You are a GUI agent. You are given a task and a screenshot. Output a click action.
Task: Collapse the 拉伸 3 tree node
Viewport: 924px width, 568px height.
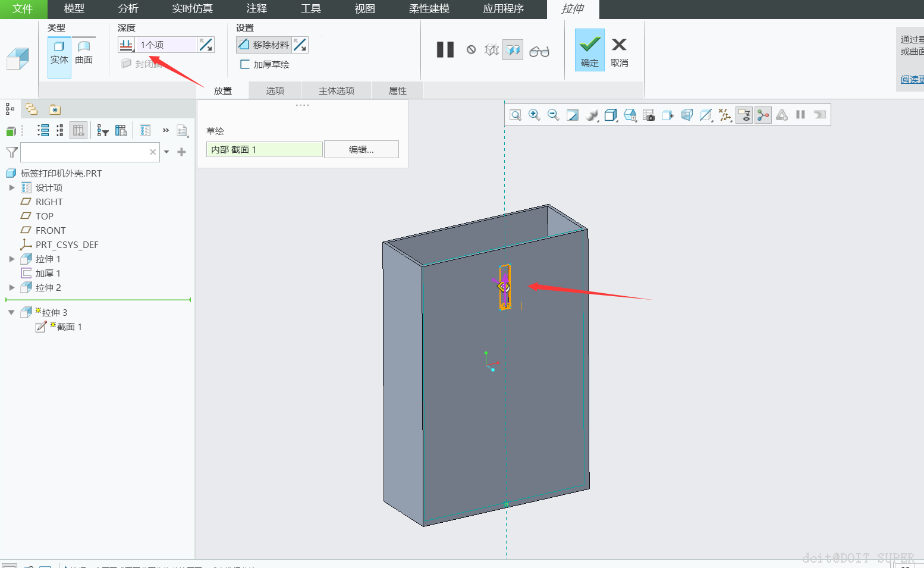point(11,312)
